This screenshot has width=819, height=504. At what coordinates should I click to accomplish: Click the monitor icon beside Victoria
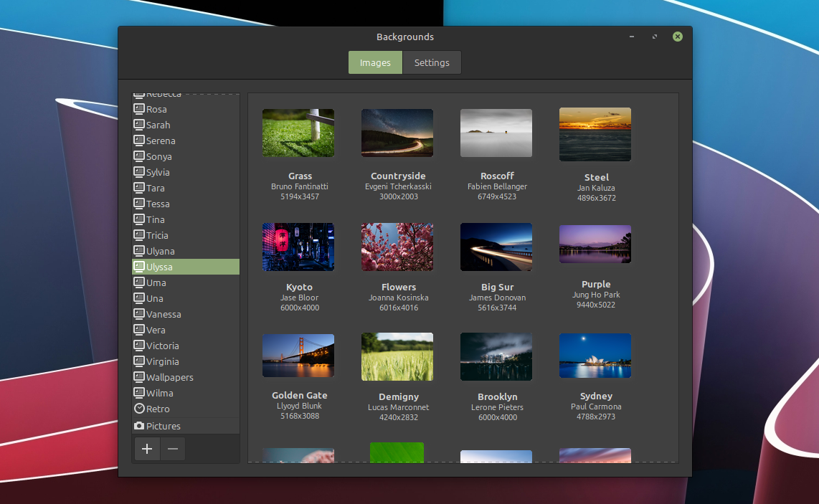tap(139, 346)
